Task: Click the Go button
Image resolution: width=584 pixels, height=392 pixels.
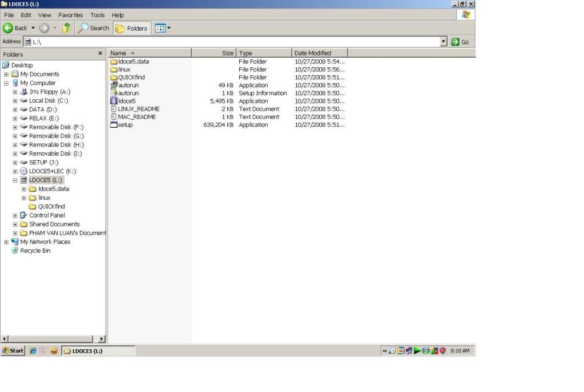Action: (x=460, y=42)
